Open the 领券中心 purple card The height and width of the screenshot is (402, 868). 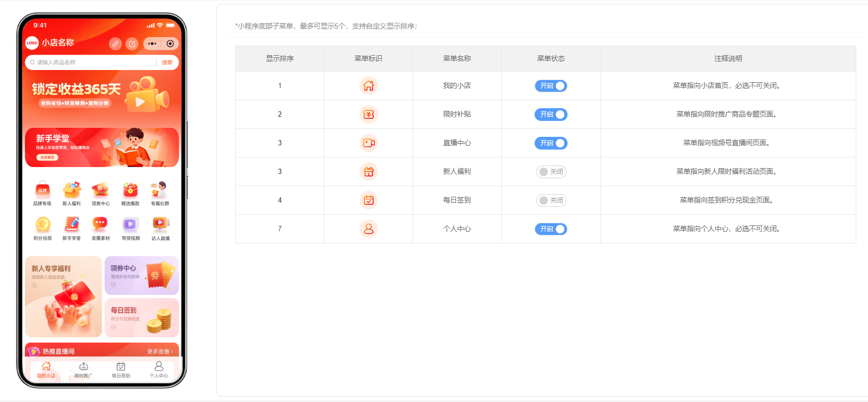click(x=142, y=275)
